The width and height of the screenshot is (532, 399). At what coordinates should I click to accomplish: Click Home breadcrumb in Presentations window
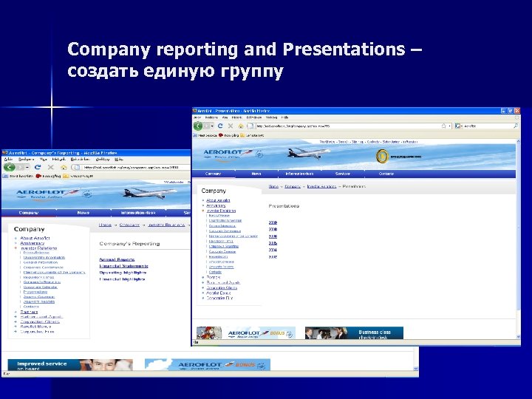(x=273, y=186)
